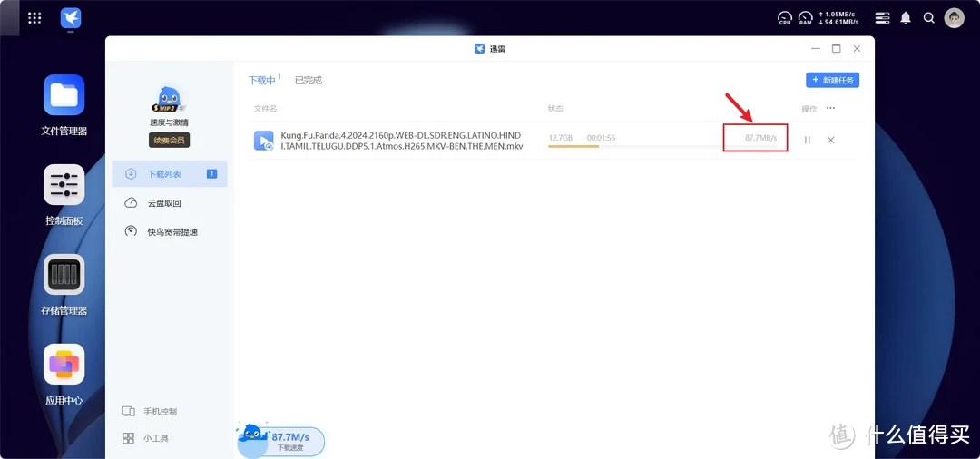Screen dimensions: 980x459
Task: Pause the Kung Fu Panda download
Action: coord(807,140)
